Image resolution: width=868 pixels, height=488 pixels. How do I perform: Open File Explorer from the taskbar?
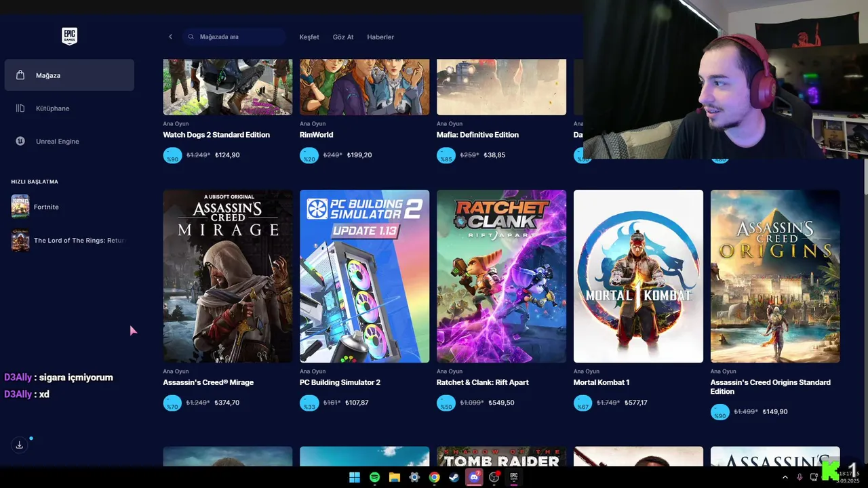pos(394,477)
